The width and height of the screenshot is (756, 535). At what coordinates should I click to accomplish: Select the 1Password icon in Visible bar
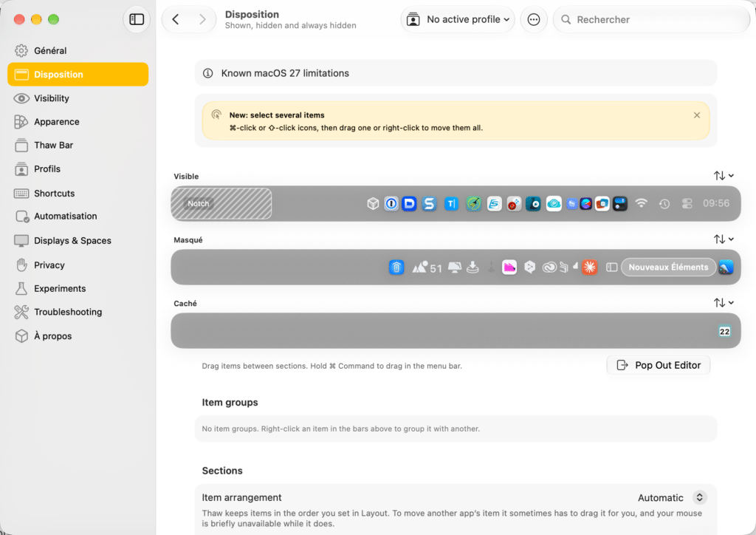[x=391, y=203]
